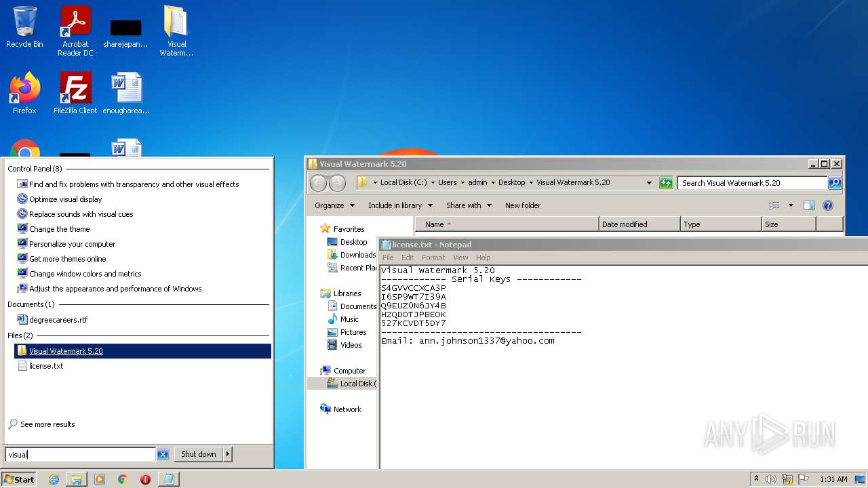Click Internet Explorer icon in taskbar
This screenshot has width=868, height=488.
coord(54,479)
